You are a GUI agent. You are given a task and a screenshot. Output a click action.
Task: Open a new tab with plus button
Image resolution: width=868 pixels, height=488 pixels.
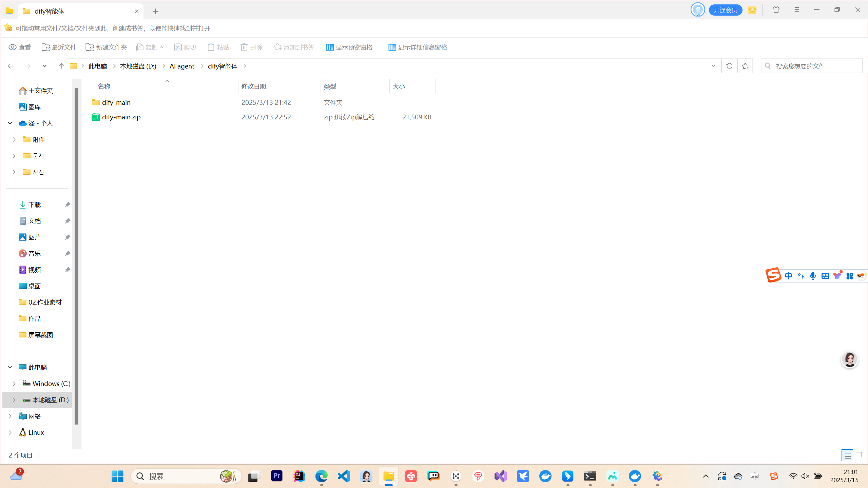point(155,11)
